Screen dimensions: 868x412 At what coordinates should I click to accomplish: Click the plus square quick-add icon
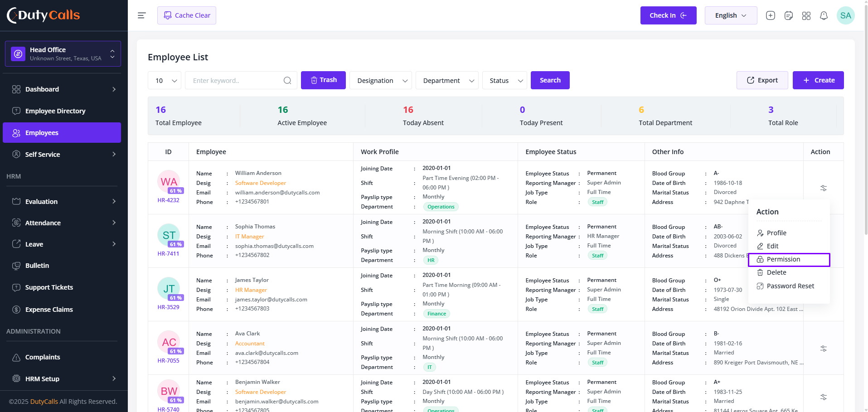click(770, 15)
